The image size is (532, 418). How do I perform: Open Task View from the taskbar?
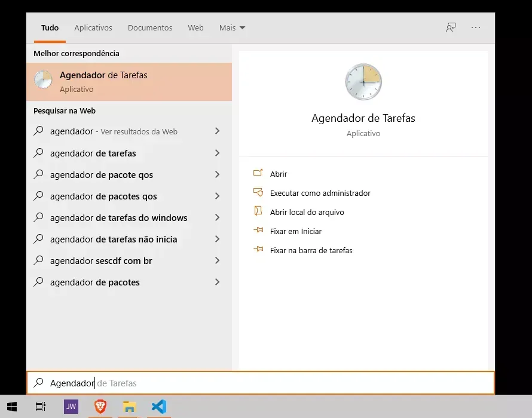(x=41, y=407)
